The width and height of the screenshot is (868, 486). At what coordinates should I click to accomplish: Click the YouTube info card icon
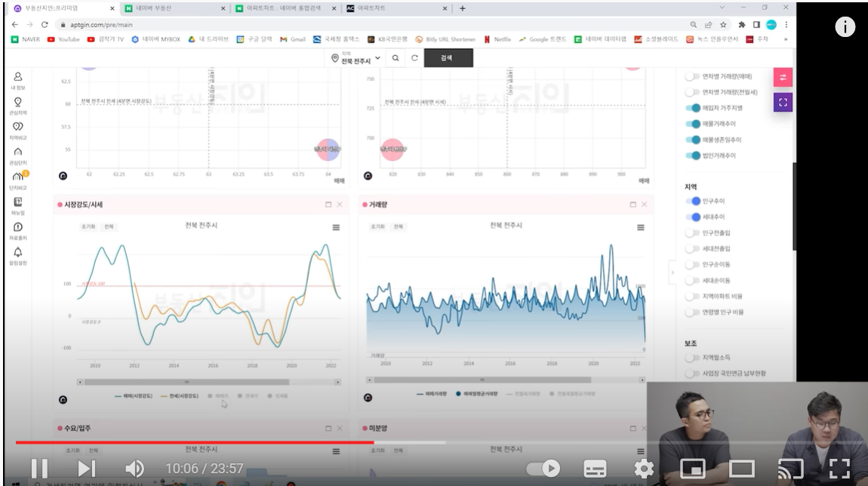coord(845,26)
